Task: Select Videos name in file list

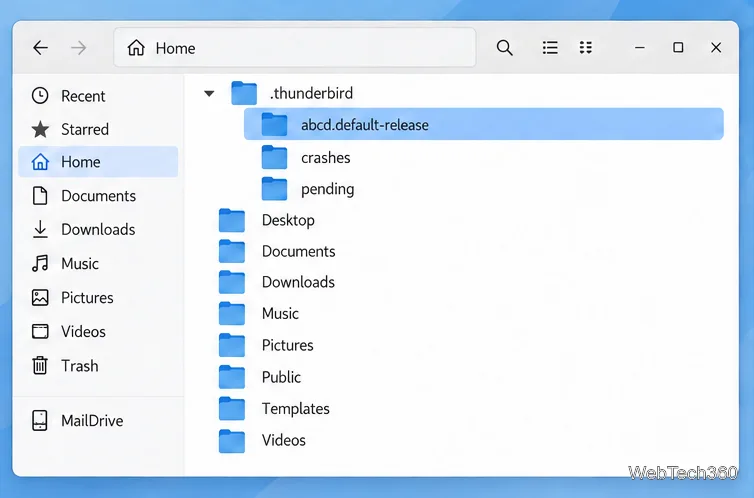Action: point(283,440)
